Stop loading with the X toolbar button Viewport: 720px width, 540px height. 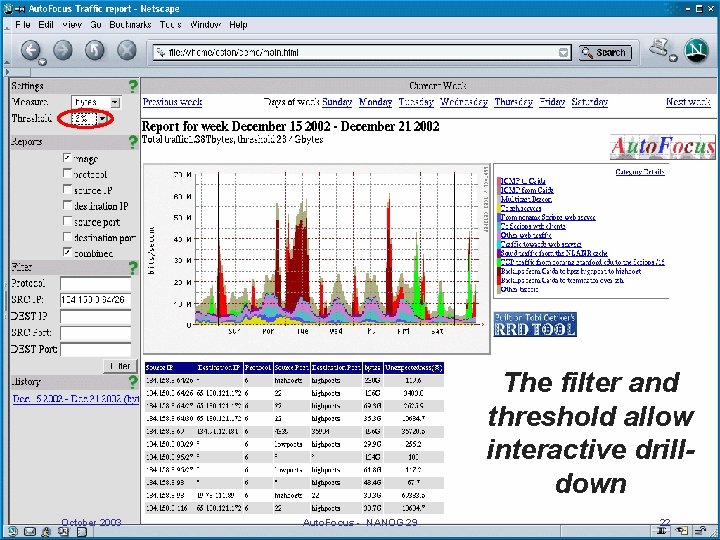click(x=127, y=50)
